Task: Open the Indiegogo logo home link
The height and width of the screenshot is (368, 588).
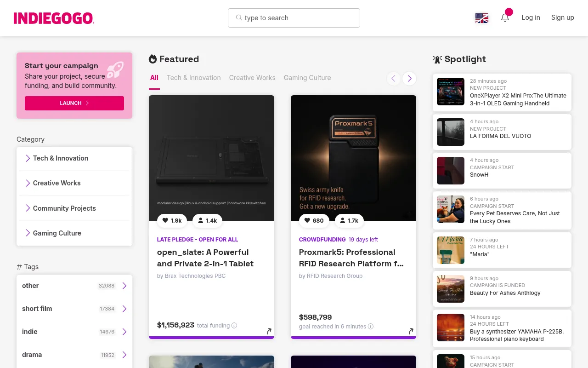Action: 54,18
